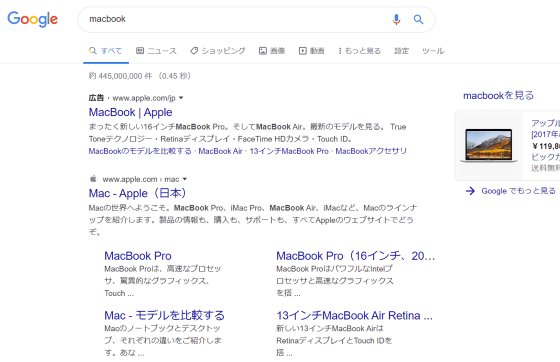Open Mac - Apple（日本）result
Screen dimensions: 560x362
pyautogui.click(x=138, y=193)
